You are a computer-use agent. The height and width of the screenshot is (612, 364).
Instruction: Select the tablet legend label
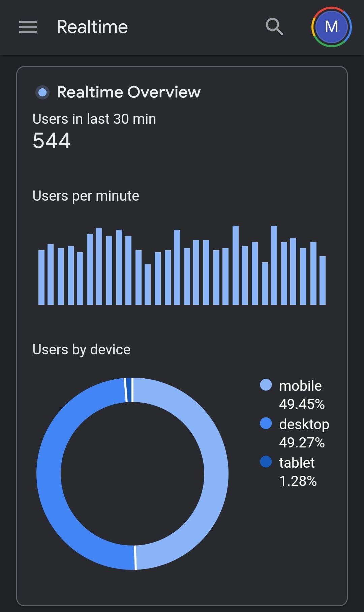pyautogui.click(x=297, y=463)
